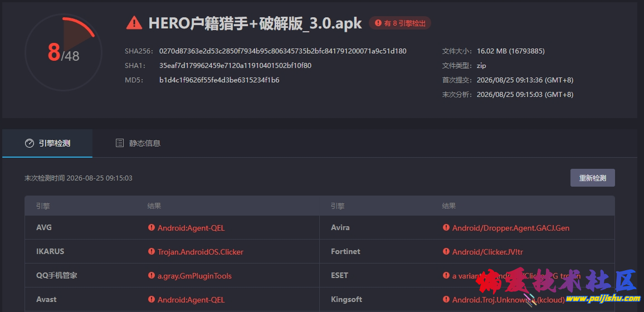Click the alert icon beside Trojan.AndroidOS.Clicker
Image resolution: width=644 pixels, height=312 pixels.
point(151,252)
